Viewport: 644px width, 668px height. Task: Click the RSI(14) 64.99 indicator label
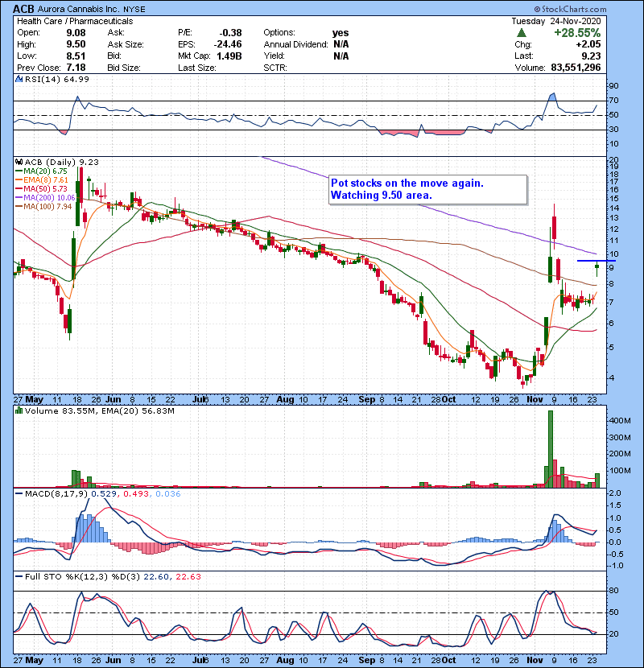[x=56, y=79]
